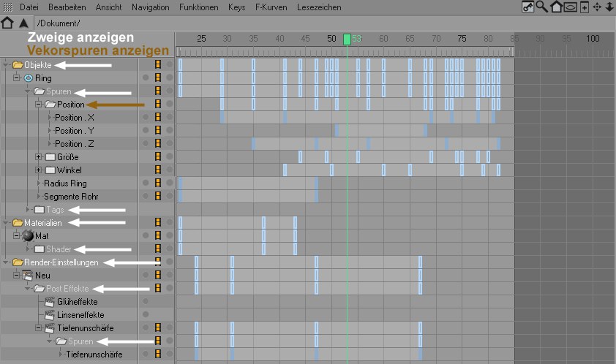Expand the Winkel folder
Screen dimensions: 616x364
39,170
